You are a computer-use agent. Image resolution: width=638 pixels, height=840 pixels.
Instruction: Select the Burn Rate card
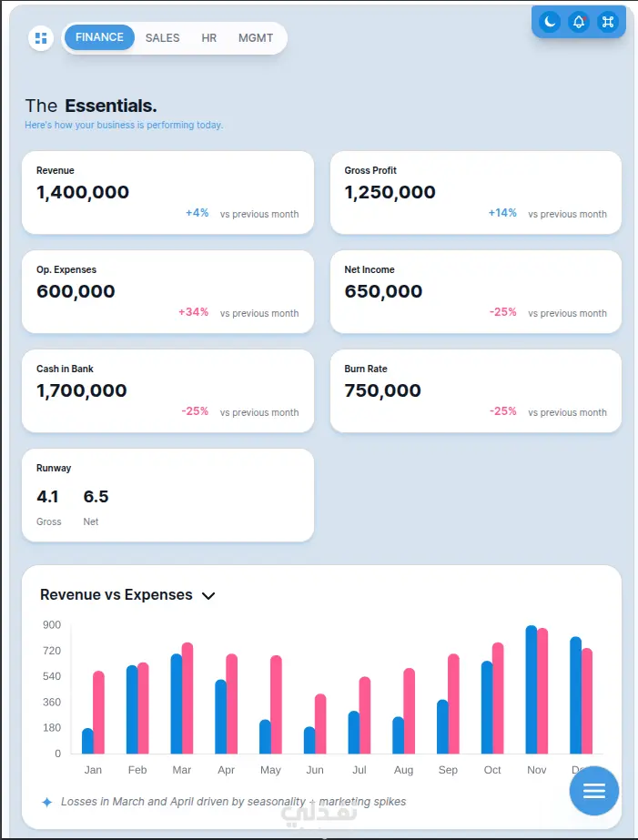pos(475,390)
